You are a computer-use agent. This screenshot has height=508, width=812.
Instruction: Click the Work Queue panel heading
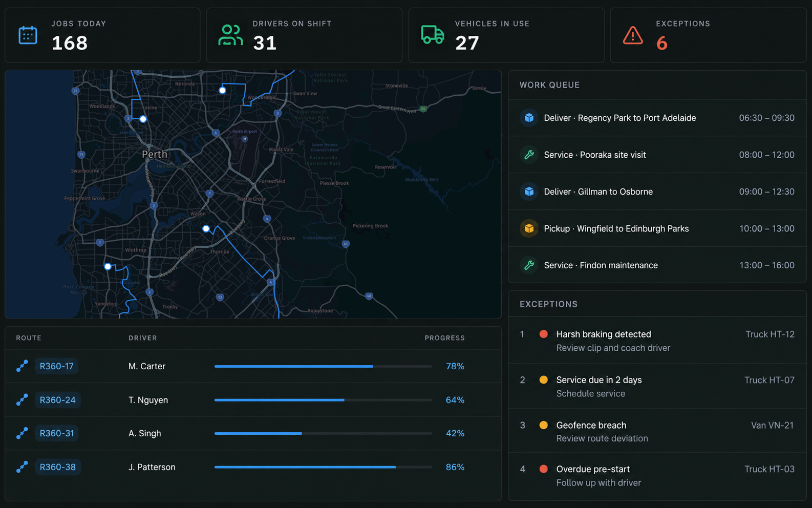pos(549,85)
